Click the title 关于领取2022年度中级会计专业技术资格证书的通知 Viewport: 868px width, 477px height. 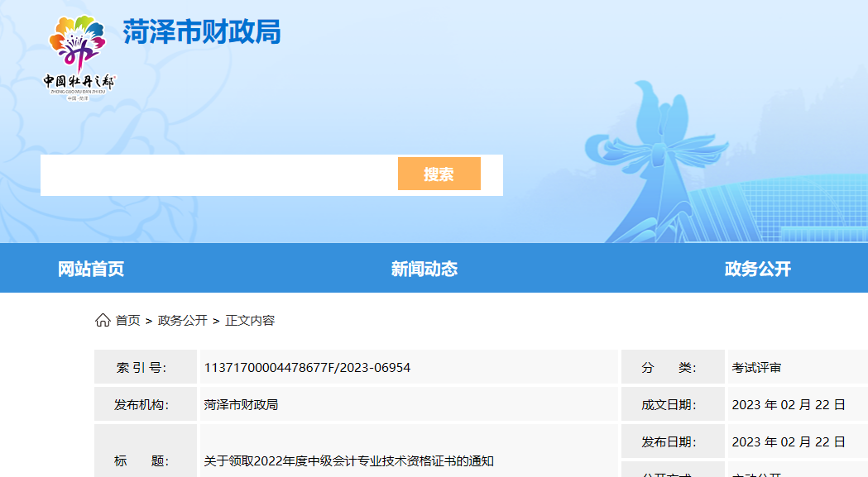click(348, 461)
